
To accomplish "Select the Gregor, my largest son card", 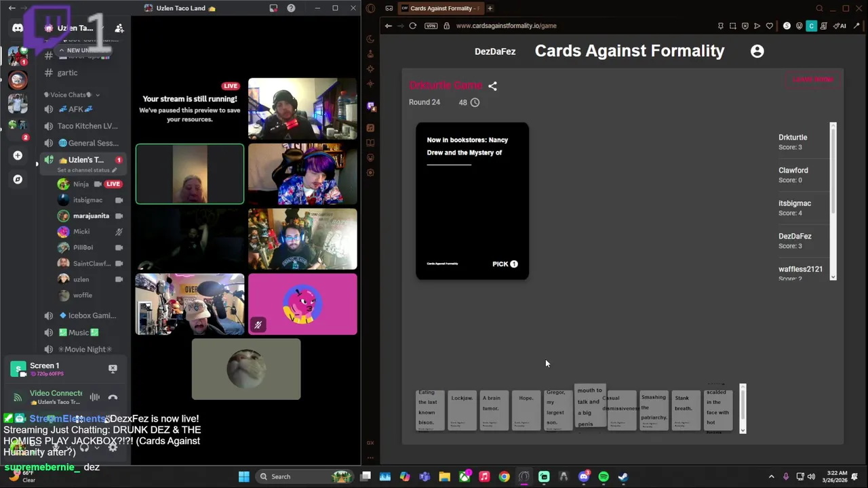I will (558, 409).
